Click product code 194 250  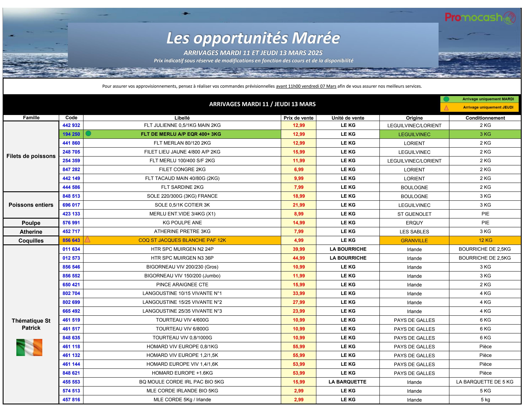coord(71,134)
